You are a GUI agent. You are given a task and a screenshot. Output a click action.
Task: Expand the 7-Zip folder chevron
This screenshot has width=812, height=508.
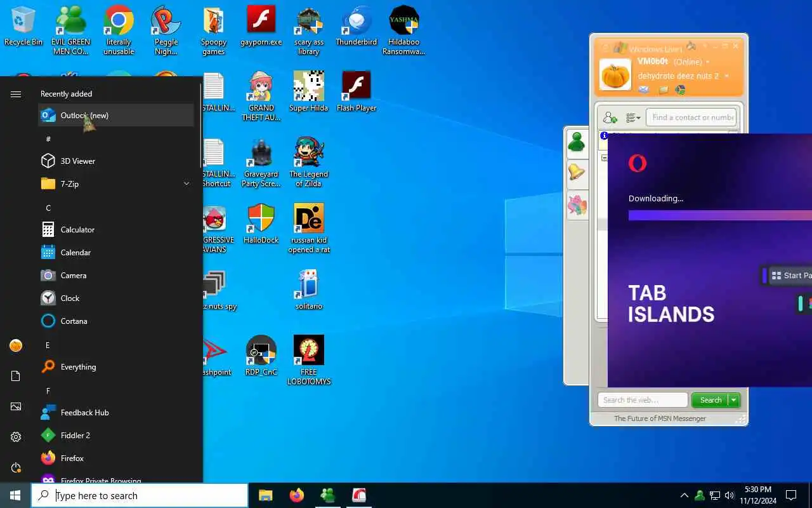[x=187, y=184]
